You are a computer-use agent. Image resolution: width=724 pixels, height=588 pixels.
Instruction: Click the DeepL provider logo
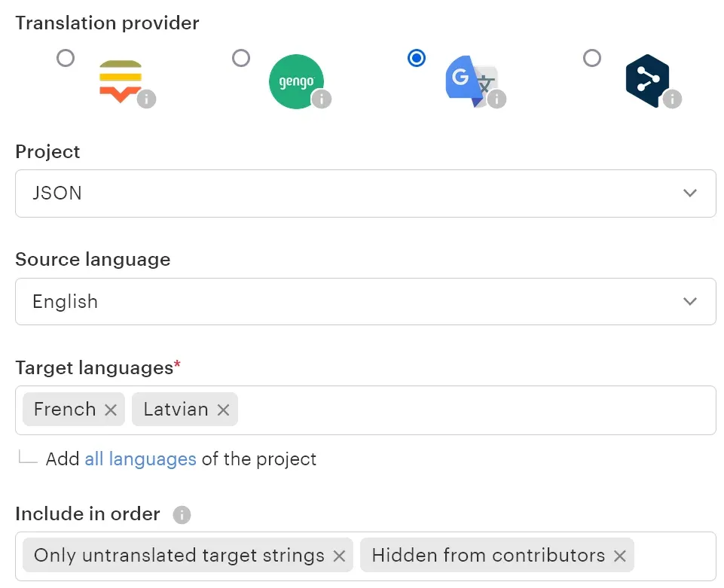pyautogui.click(x=646, y=80)
